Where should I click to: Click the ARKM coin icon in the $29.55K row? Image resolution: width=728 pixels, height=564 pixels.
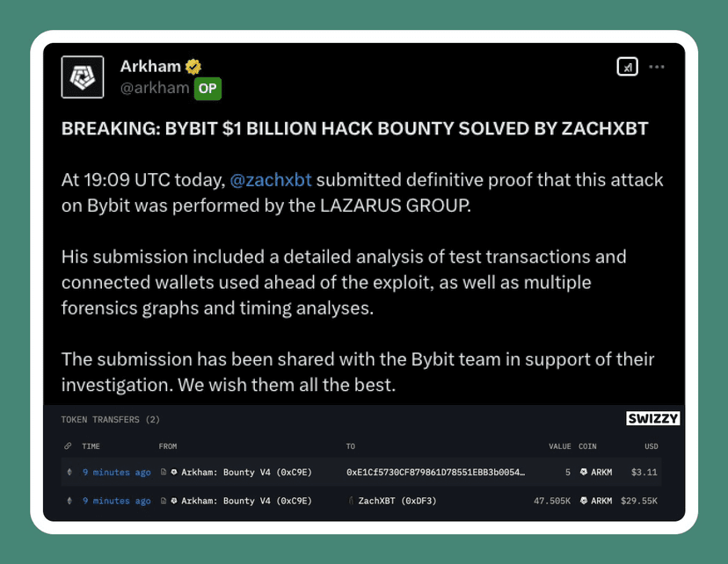coord(584,501)
